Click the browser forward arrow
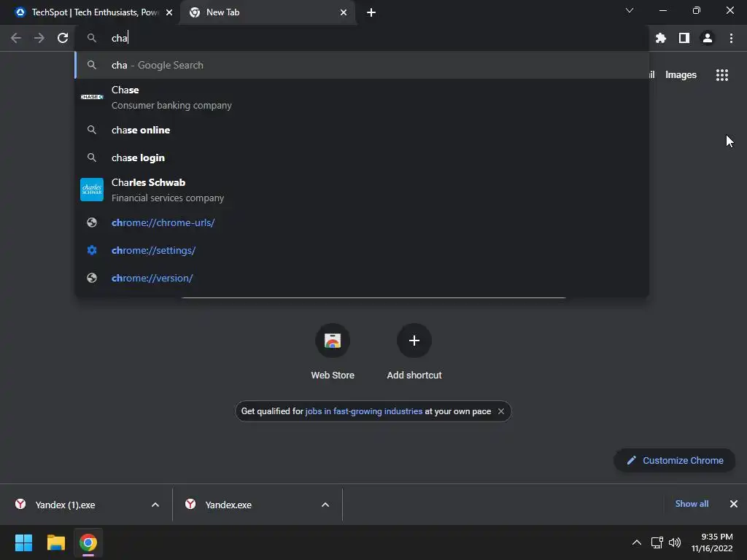This screenshot has width=747, height=560. [x=39, y=38]
